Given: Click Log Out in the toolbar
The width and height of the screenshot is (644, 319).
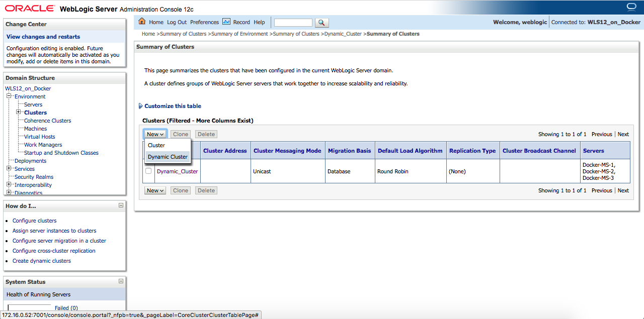Looking at the screenshot, I should click(177, 22).
